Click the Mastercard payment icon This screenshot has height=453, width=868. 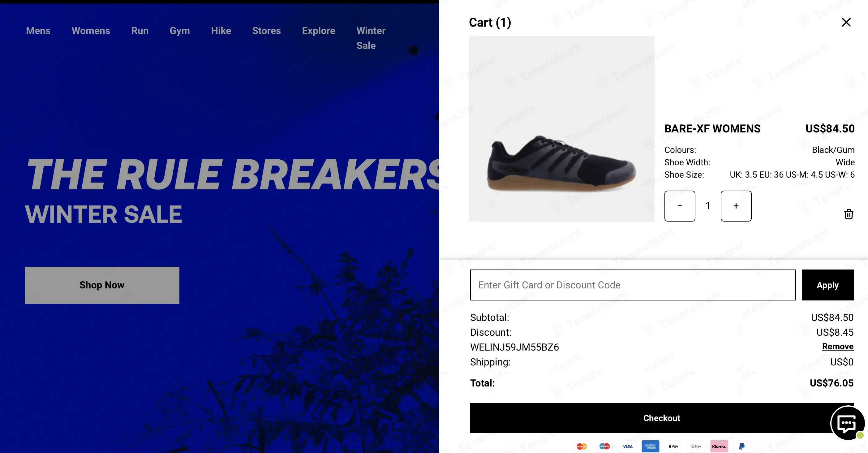tap(582, 446)
